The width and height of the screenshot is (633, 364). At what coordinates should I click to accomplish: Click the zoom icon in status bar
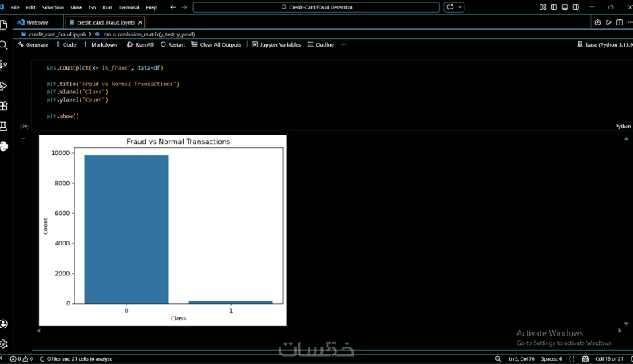click(498, 358)
